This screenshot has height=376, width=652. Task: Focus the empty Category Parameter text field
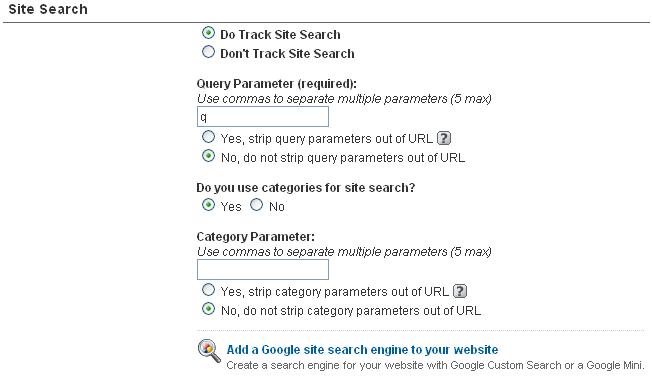[263, 270]
